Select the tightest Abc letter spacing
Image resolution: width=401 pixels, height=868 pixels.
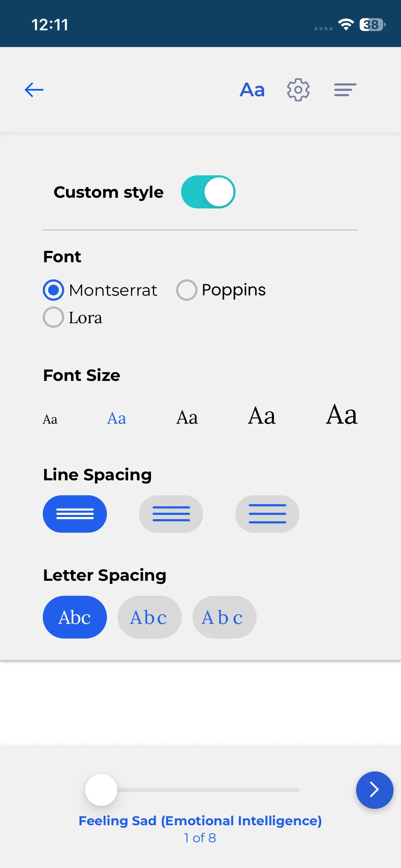click(75, 617)
